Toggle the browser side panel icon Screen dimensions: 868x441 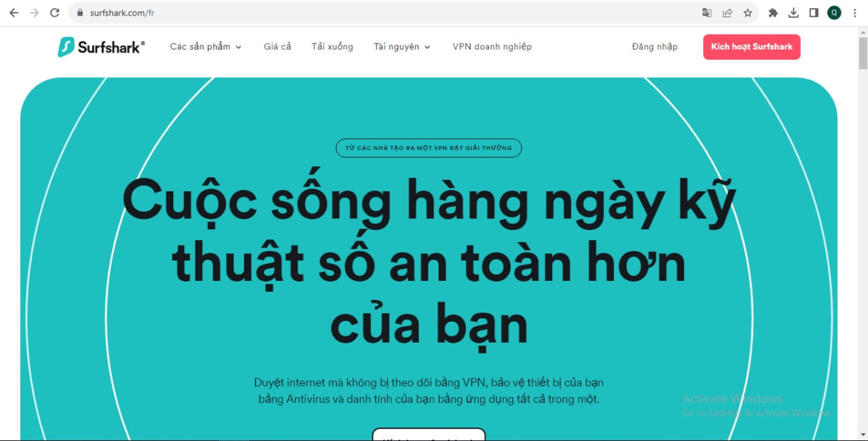[x=814, y=13]
